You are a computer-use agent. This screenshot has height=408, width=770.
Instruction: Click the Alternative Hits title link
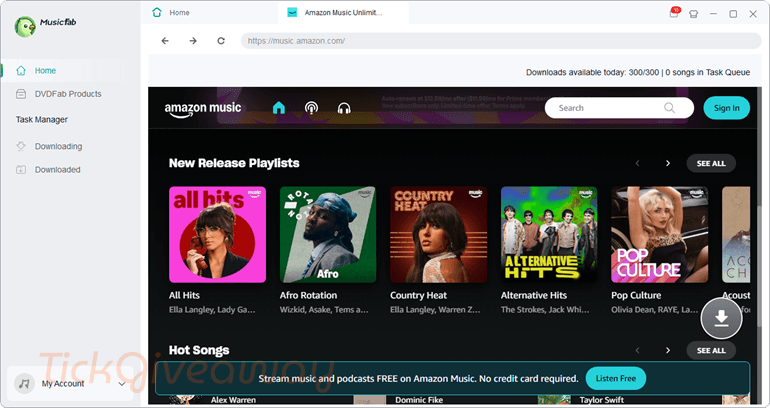pos(534,296)
